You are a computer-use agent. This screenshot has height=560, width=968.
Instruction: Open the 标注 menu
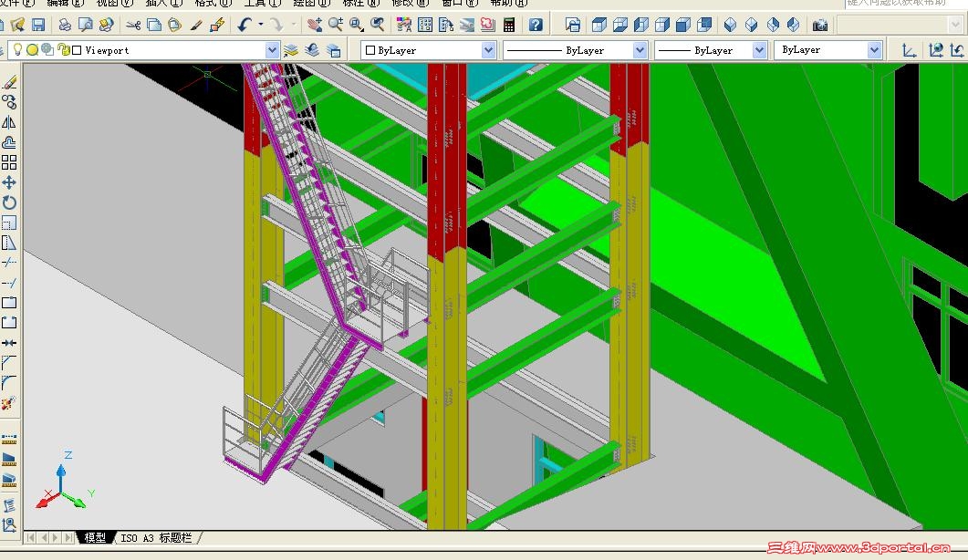361,3
